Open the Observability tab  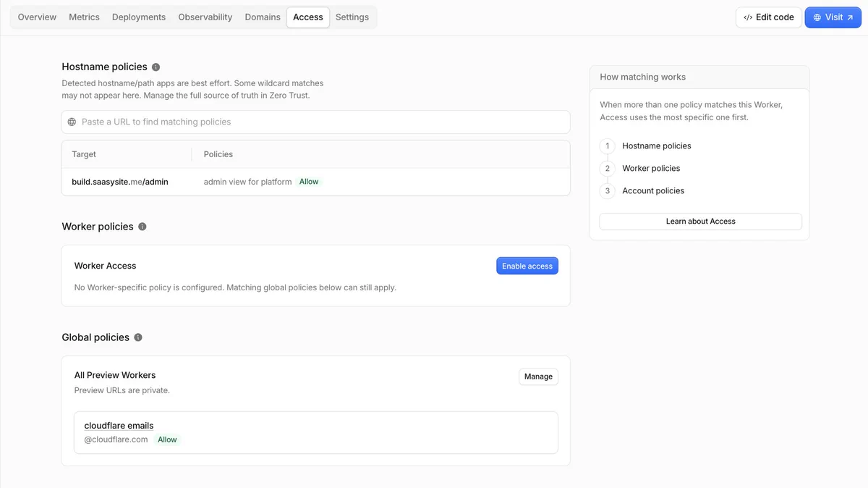click(x=205, y=17)
